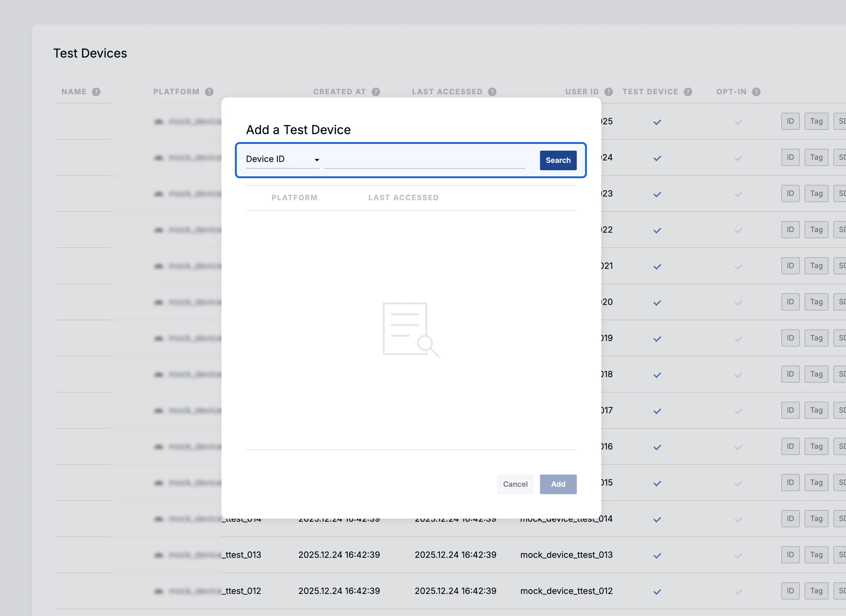Click the ID button in row ending 24
This screenshot has width=846, height=616.
(791, 157)
